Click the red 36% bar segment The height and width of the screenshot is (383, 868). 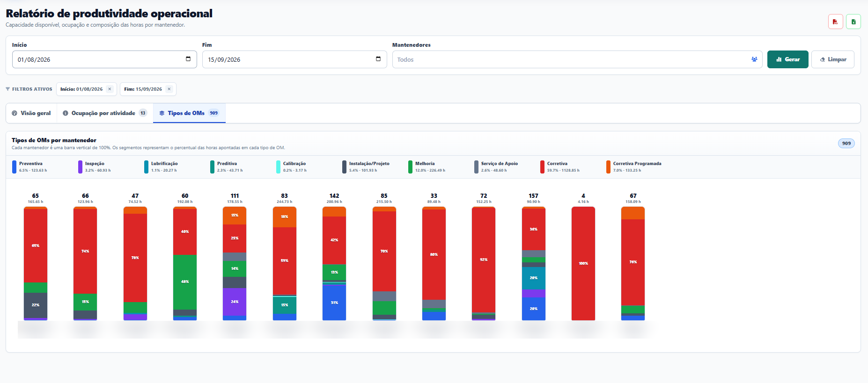pos(534,230)
